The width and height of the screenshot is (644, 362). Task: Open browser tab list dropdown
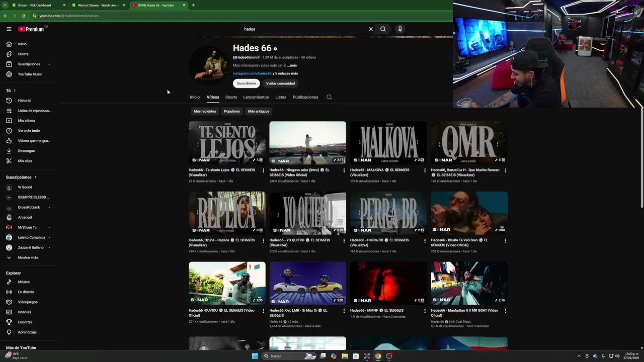pos(5,5)
